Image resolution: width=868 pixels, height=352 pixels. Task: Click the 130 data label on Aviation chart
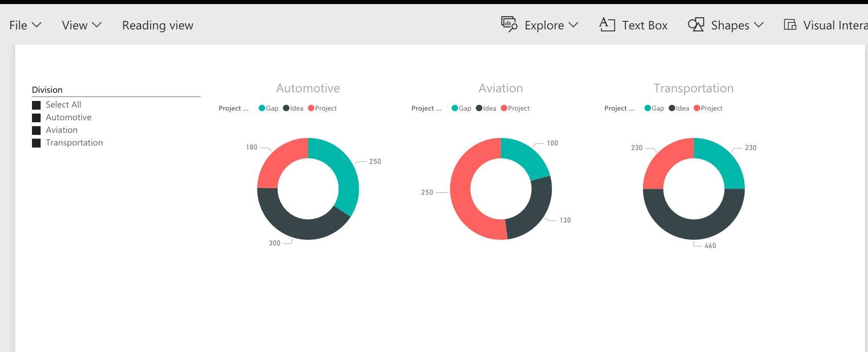coord(565,220)
